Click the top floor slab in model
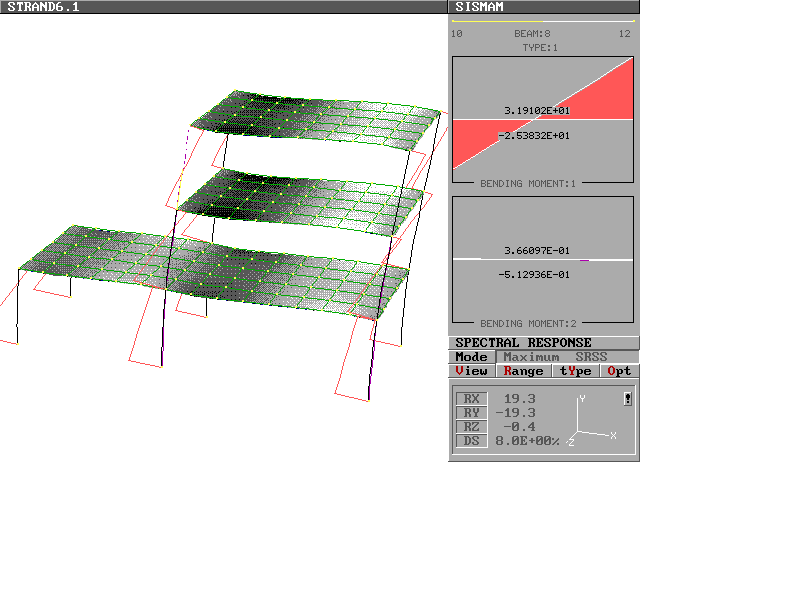The image size is (800, 600). (320, 118)
